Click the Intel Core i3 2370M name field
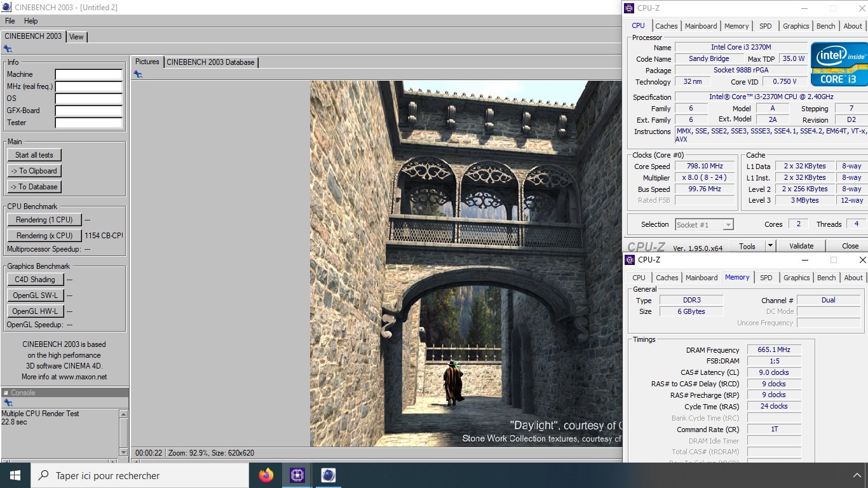Screen dimensions: 868x488 pyautogui.click(x=741, y=48)
